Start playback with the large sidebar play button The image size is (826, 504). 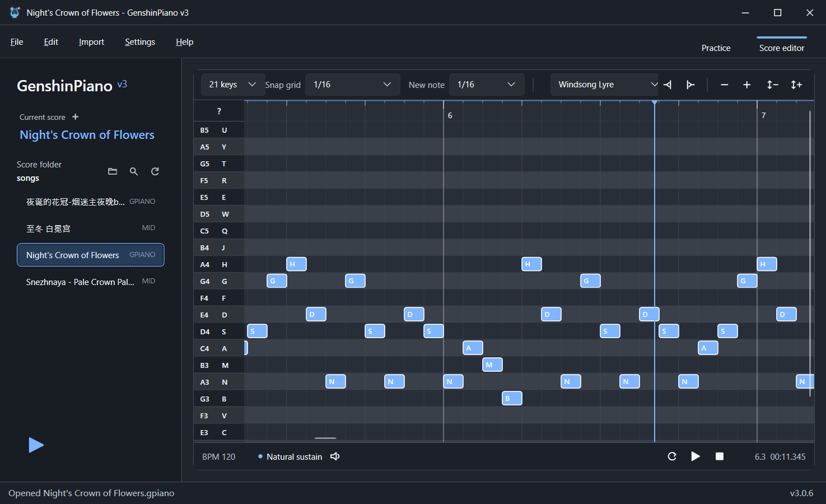click(36, 445)
